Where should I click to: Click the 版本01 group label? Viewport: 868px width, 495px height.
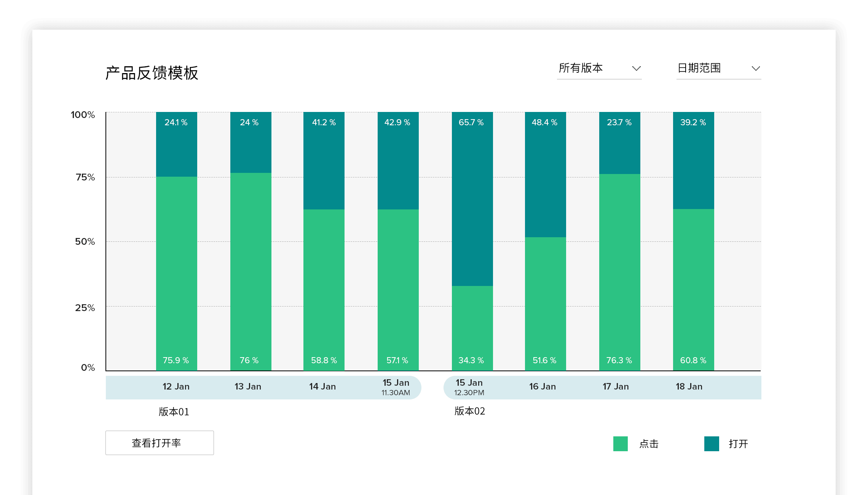tap(174, 412)
